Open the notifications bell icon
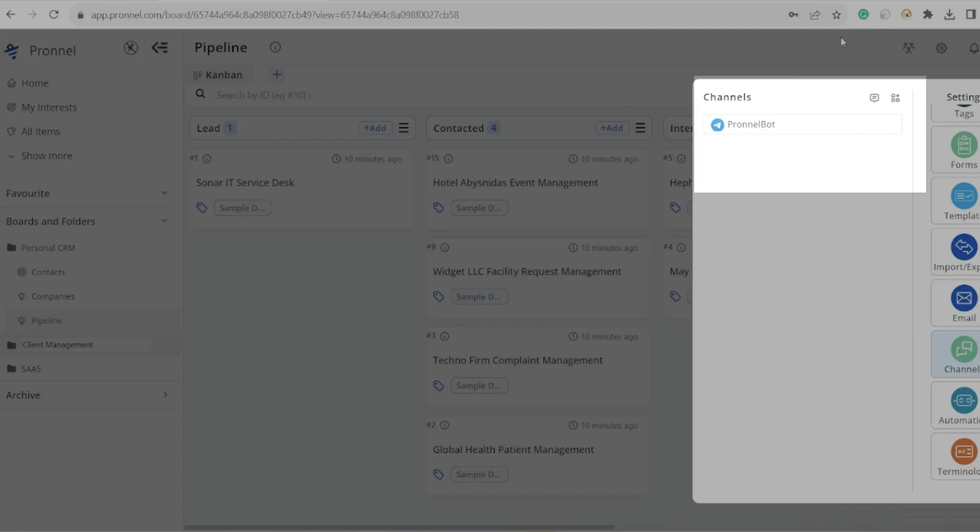This screenshot has width=980, height=532. click(x=973, y=48)
